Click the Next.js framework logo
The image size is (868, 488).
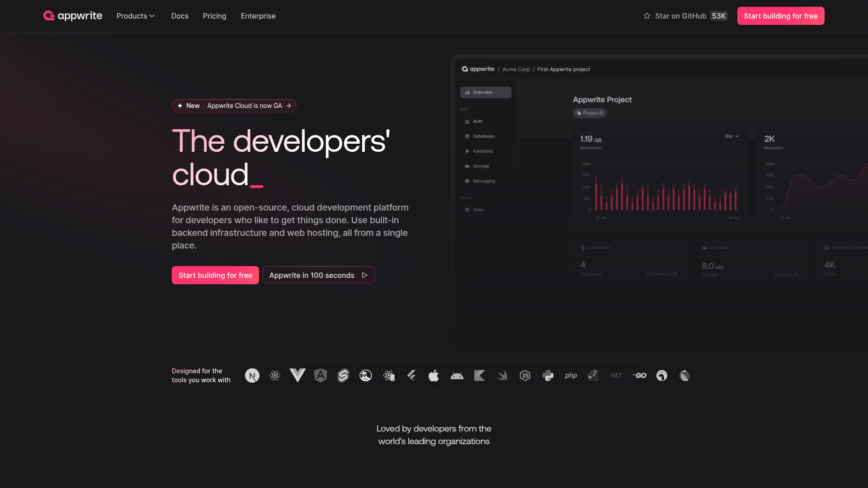coord(252,375)
